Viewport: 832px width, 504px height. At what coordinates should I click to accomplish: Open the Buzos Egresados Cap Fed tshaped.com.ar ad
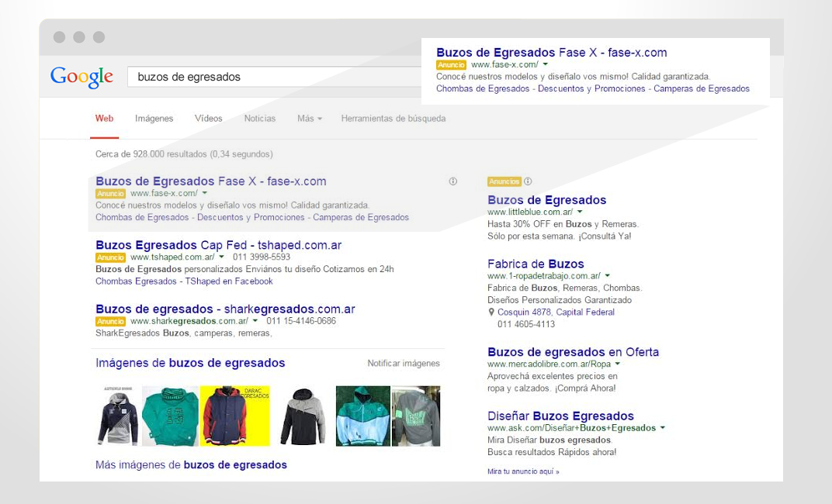(219, 245)
